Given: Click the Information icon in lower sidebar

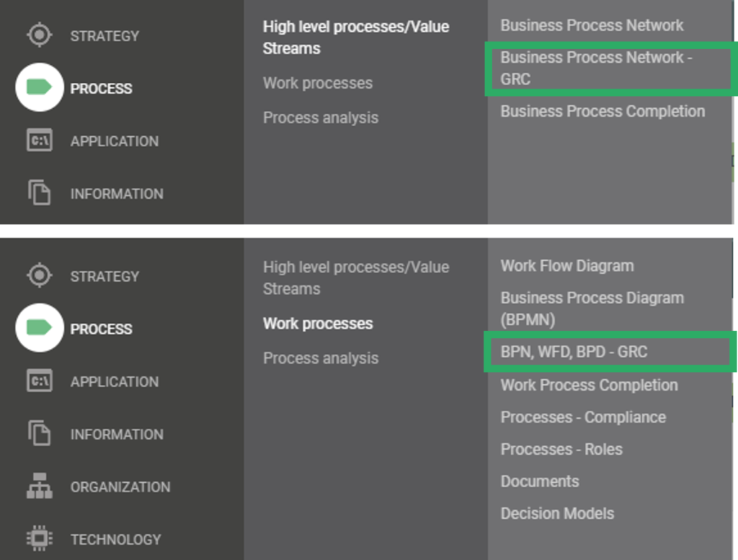Looking at the screenshot, I should tap(39, 434).
